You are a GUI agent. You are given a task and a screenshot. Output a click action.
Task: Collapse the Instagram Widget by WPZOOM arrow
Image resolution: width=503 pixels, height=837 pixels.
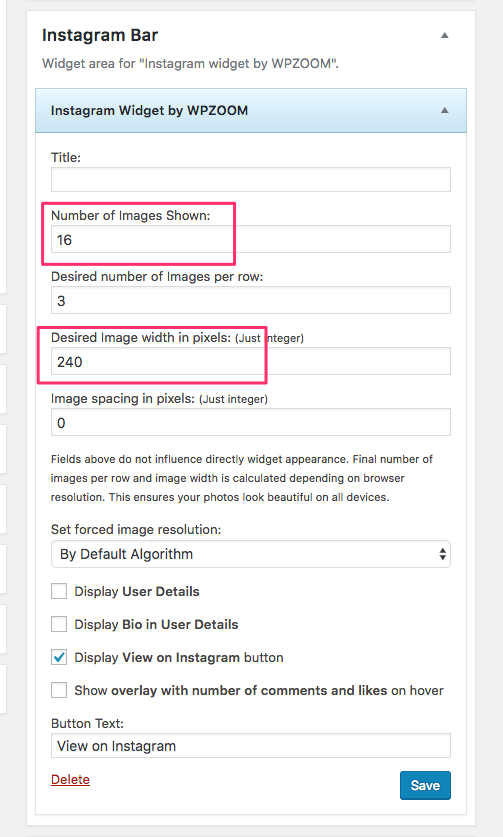pos(444,110)
